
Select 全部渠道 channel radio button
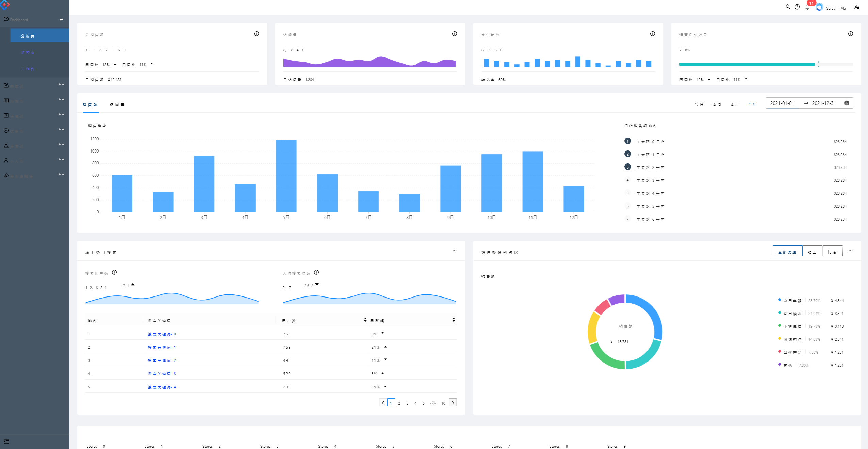click(787, 252)
